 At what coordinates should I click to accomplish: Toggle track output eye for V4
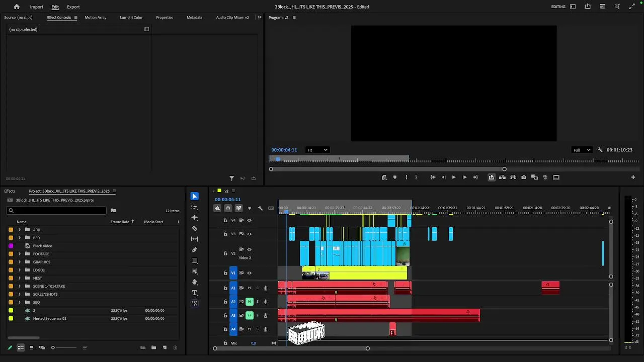pyautogui.click(x=249, y=220)
